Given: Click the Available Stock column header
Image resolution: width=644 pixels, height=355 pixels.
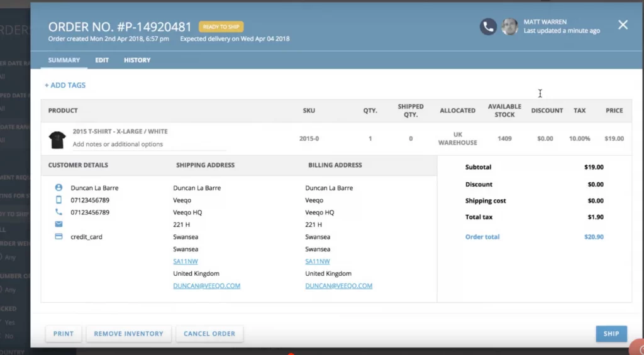Looking at the screenshot, I should [504, 111].
